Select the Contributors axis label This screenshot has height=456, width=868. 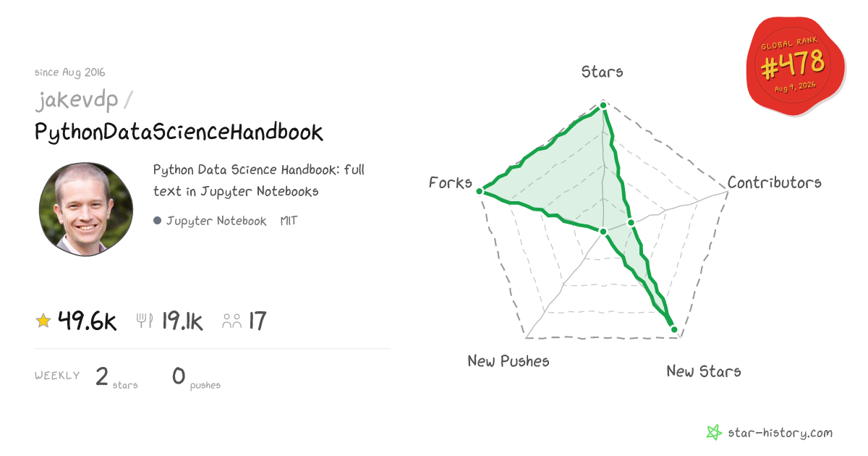click(x=774, y=182)
